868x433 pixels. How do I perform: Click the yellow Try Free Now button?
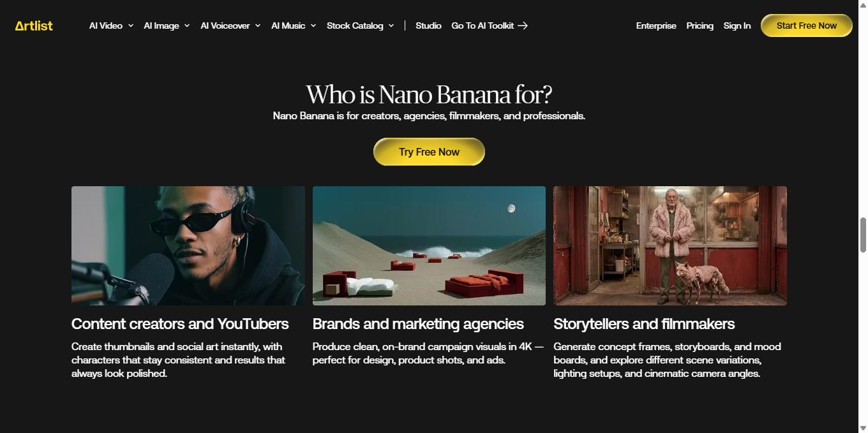pyautogui.click(x=429, y=152)
